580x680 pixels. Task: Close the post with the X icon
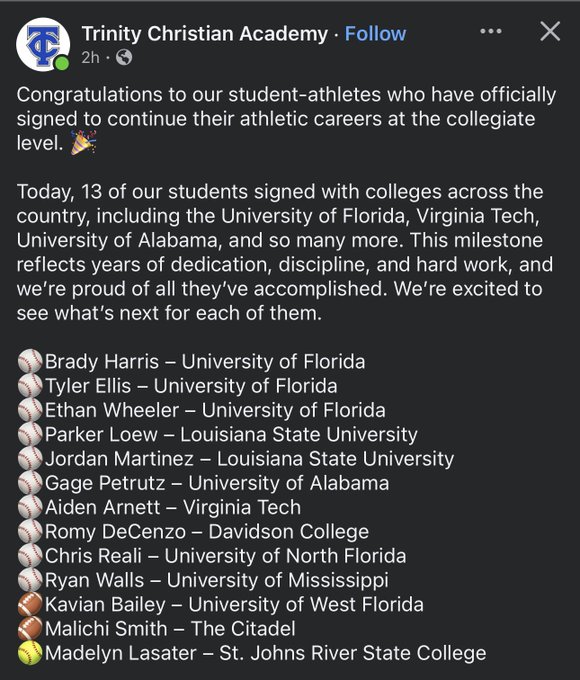[x=550, y=31]
